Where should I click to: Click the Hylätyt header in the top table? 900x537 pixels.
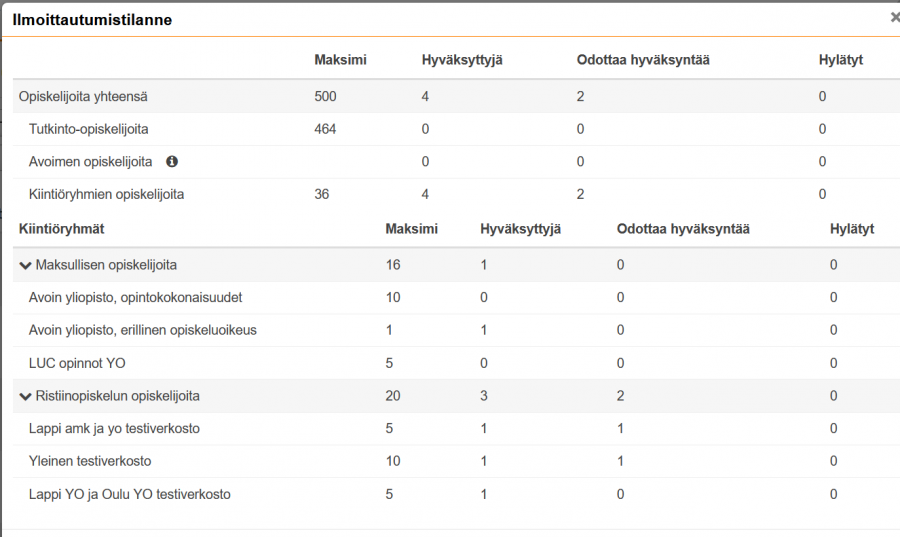click(840, 60)
